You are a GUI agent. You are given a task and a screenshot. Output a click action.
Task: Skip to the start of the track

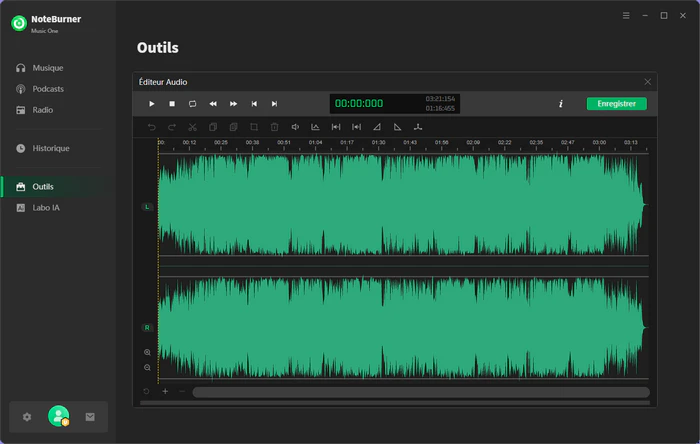[x=254, y=104]
